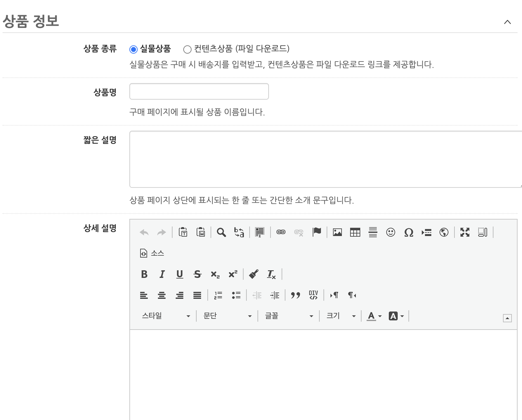Click the redo arrow in editor toolbar

click(x=162, y=233)
